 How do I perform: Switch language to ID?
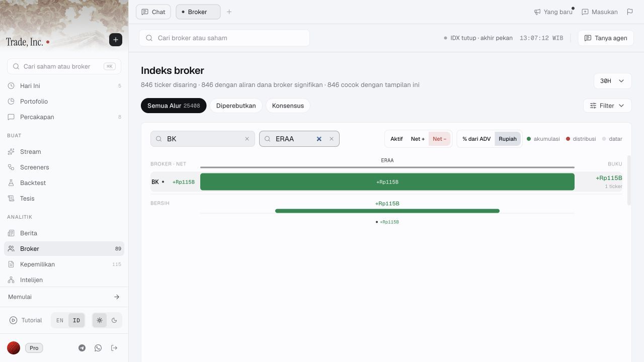pos(76,320)
